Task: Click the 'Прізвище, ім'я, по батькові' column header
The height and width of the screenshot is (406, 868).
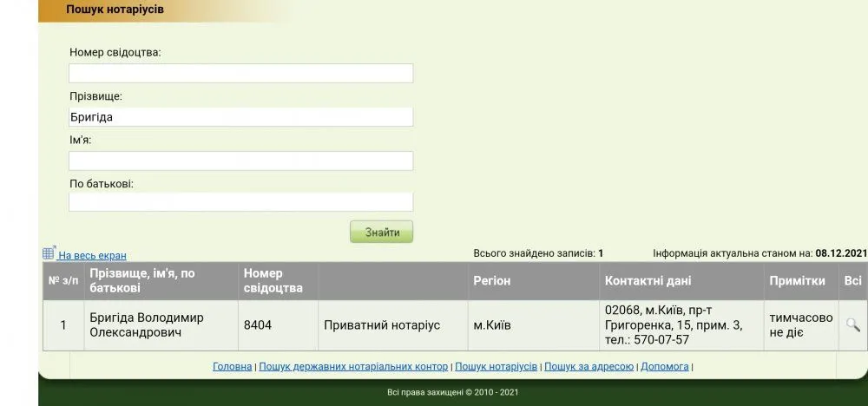Action: pyautogui.click(x=141, y=281)
